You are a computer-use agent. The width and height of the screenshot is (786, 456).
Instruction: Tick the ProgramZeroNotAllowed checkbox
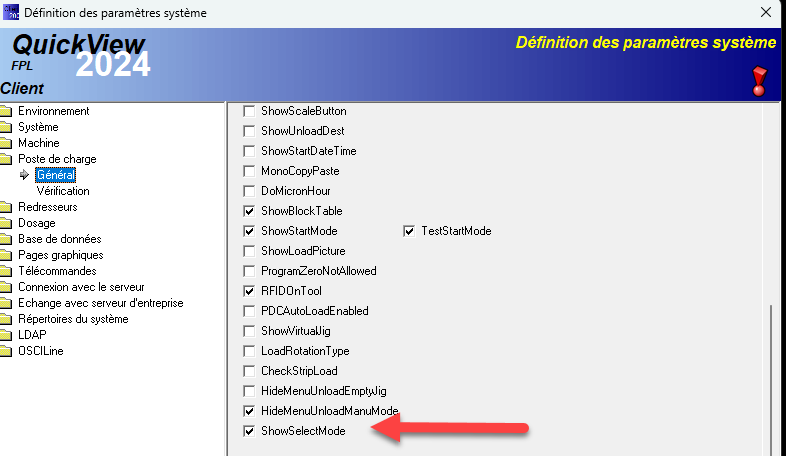pos(249,271)
